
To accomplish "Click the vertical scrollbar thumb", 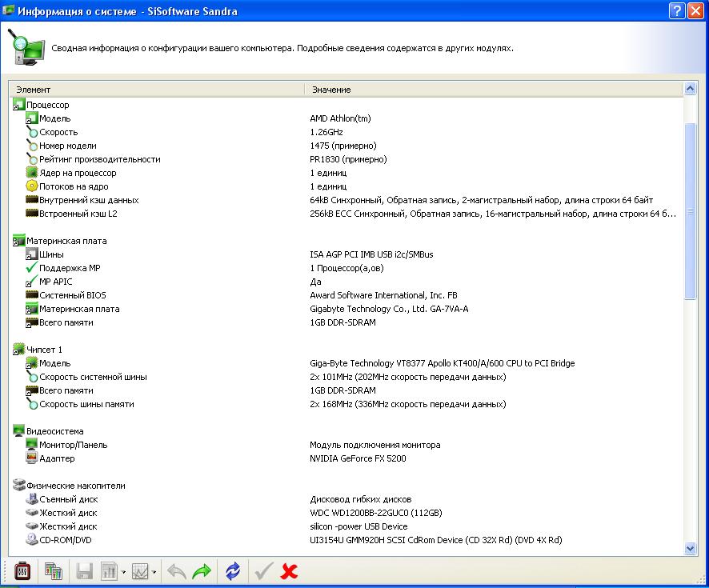I will pyautogui.click(x=690, y=211).
